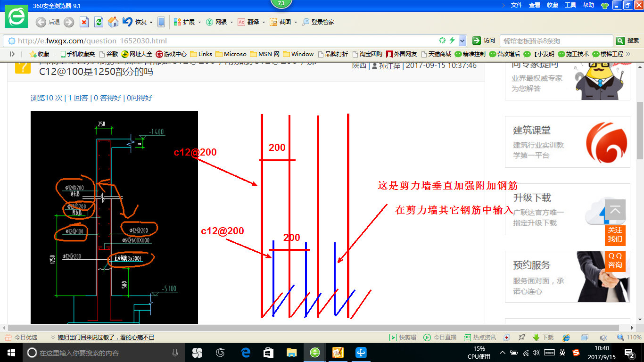Open the 工具 menu
644x362 pixels.
pos(570,5)
